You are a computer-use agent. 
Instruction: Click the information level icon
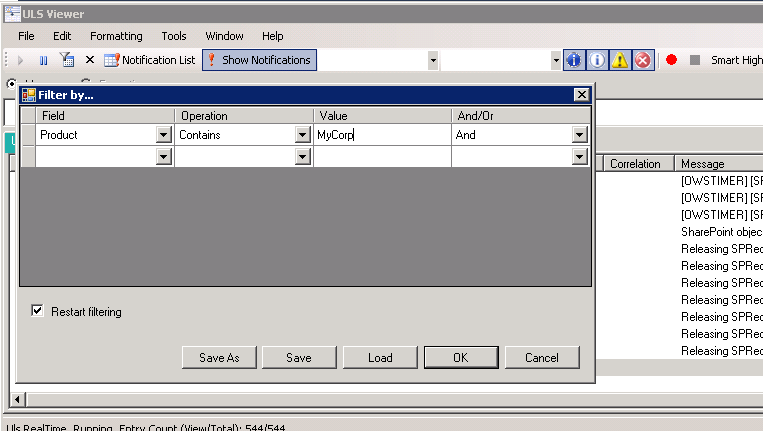(597, 60)
